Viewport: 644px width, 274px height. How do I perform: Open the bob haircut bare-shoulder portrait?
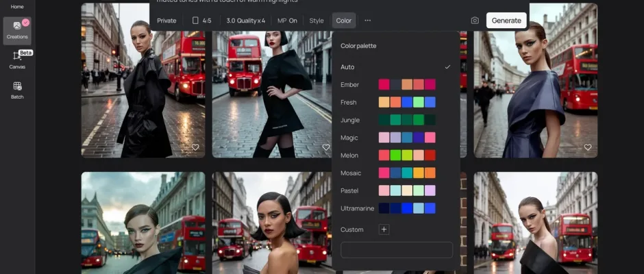272,223
